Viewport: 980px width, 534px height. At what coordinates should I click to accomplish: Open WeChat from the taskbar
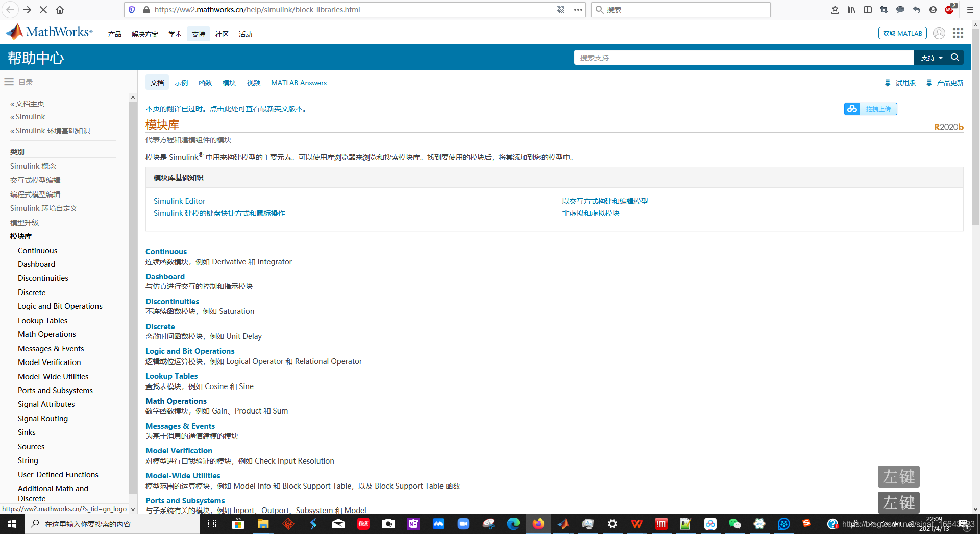tap(734, 524)
